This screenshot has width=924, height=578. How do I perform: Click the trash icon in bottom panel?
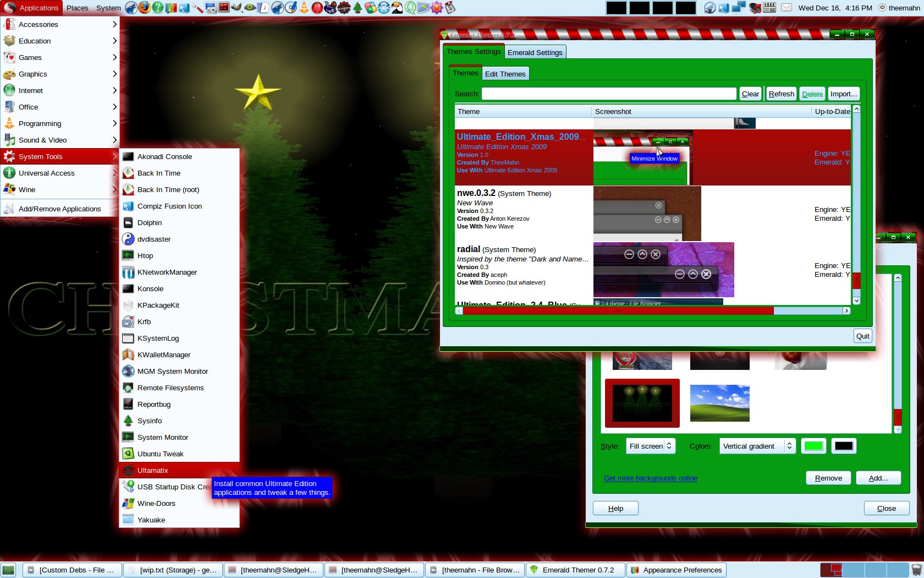(x=916, y=570)
